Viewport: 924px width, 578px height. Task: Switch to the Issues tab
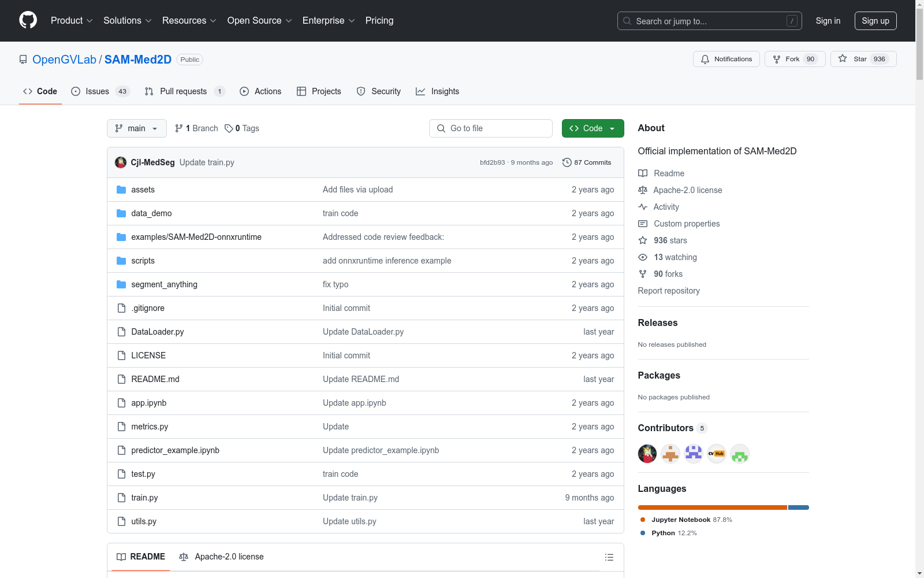(100, 91)
